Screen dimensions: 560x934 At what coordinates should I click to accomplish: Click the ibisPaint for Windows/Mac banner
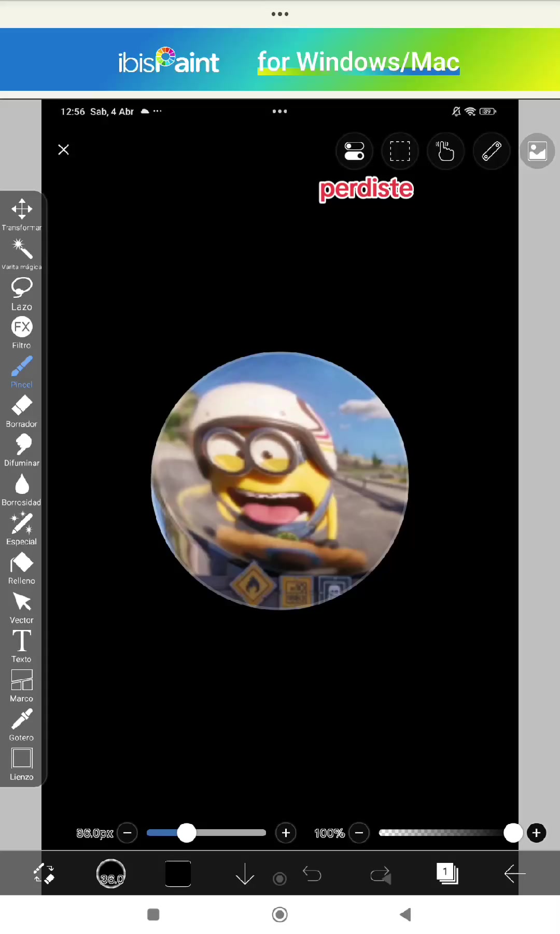[x=280, y=60]
